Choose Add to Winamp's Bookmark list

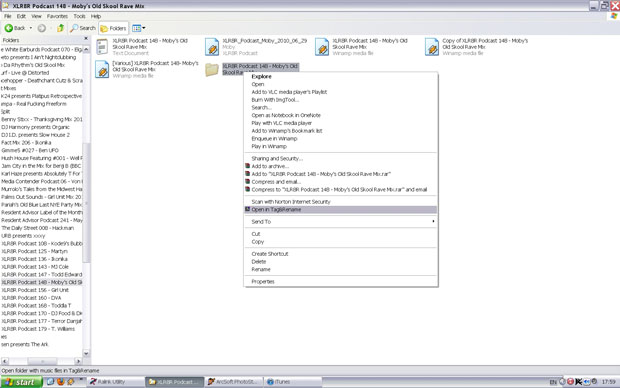coord(341,131)
